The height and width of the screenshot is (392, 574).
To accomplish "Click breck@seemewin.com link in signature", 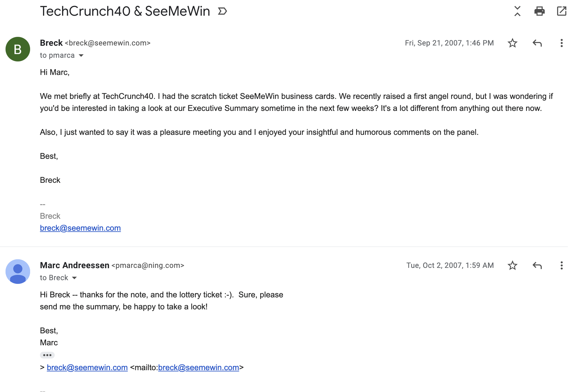I will click(x=80, y=228).
